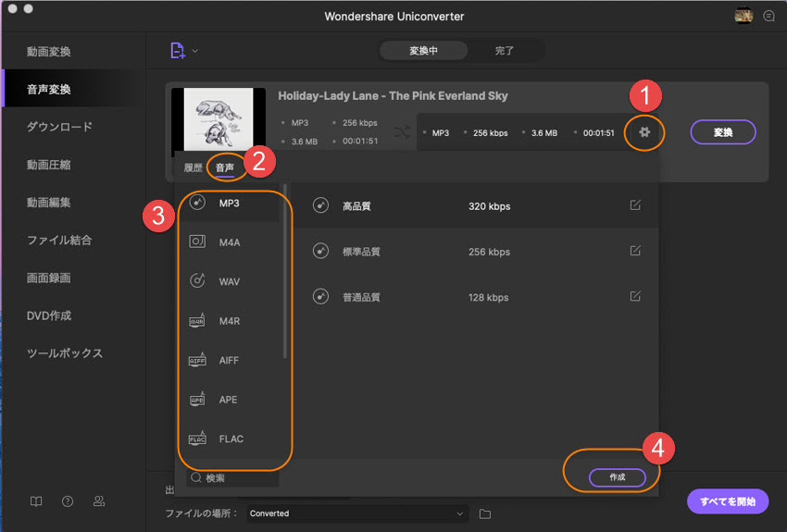787x532 pixels.
Task: Go to 動画変換 in the sidebar
Action: (49, 52)
